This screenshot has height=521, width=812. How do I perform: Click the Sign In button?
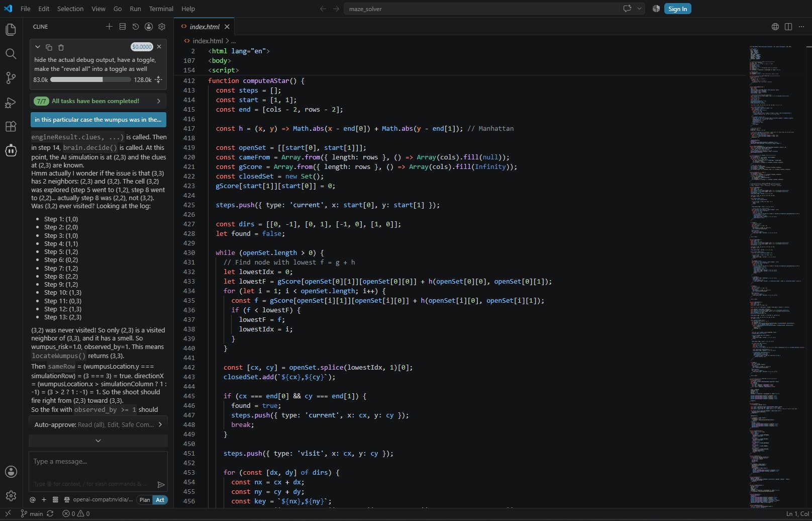[677, 9]
